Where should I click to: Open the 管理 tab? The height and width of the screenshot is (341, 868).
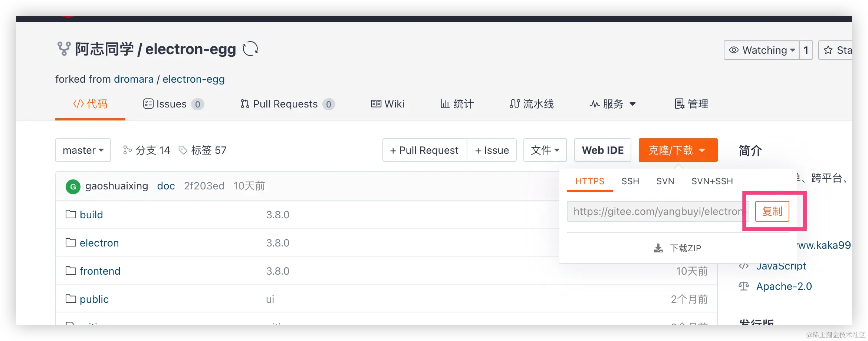pos(691,104)
